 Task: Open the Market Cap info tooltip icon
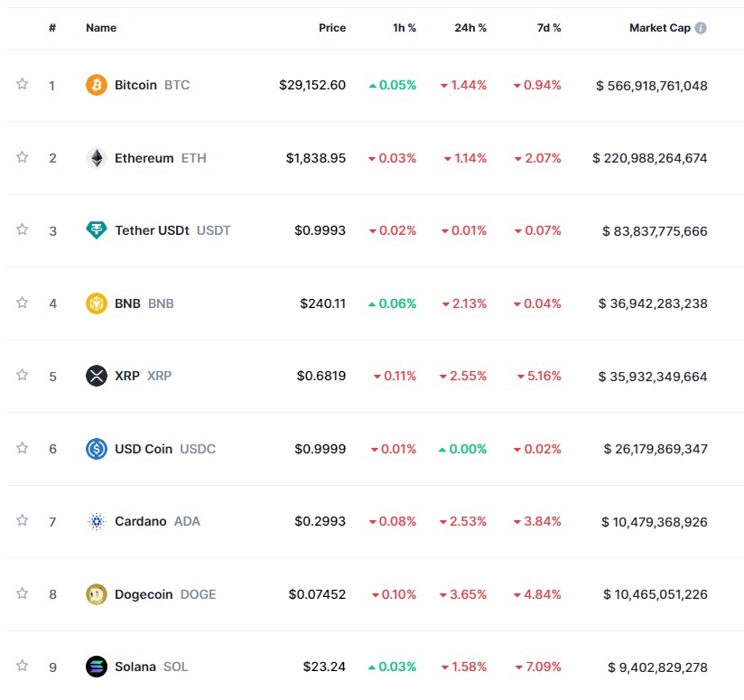pyautogui.click(x=701, y=28)
